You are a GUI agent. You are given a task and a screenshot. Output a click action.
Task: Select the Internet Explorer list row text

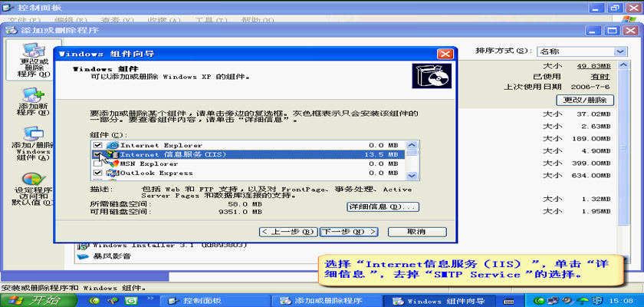click(x=161, y=145)
